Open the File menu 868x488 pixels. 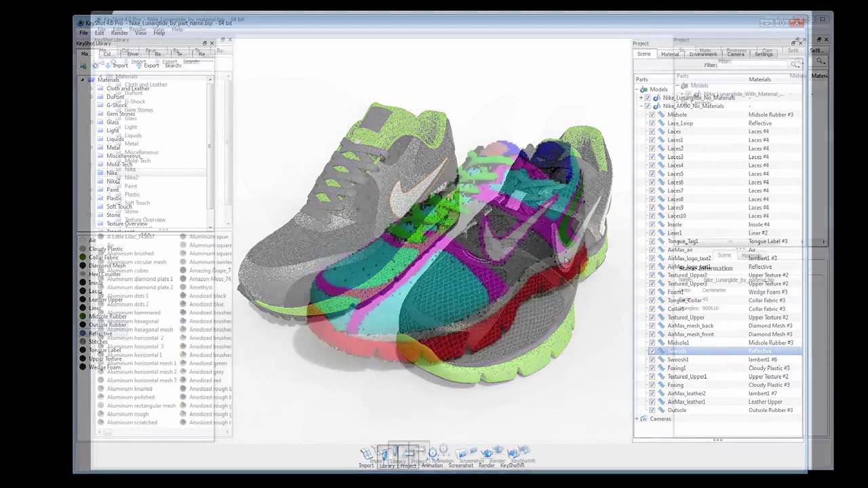click(83, 33)
